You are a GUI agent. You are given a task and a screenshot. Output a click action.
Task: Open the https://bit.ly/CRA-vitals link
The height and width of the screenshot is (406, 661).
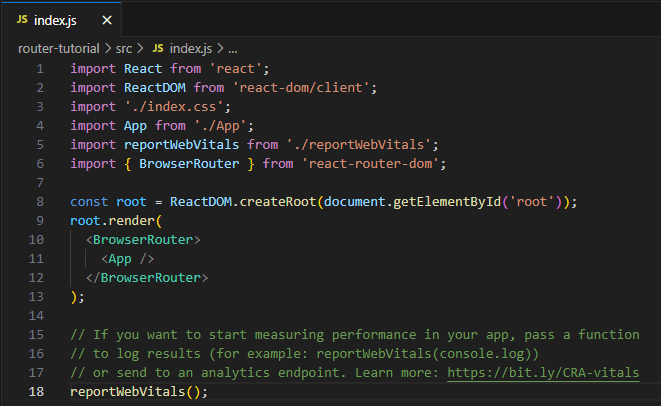pos(543,373)
